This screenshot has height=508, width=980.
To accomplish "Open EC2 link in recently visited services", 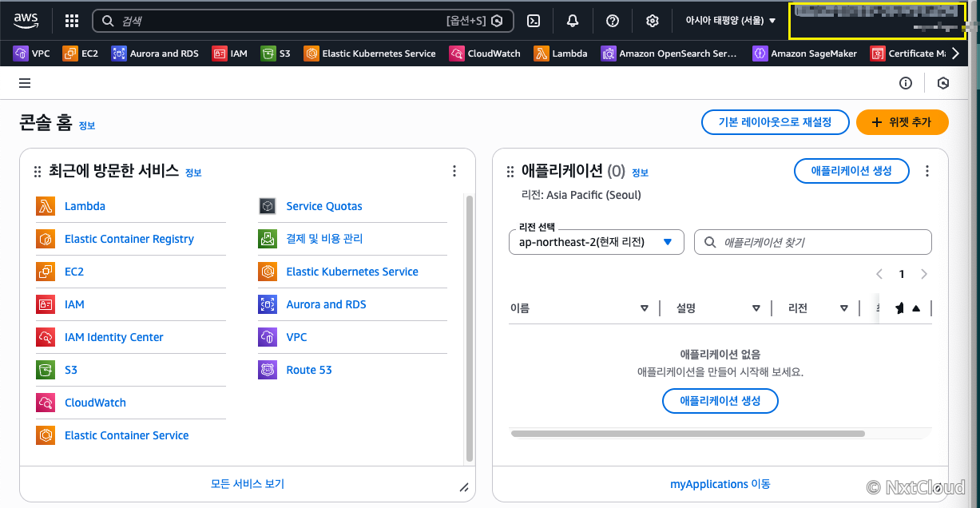I will [x=74, y=272].
